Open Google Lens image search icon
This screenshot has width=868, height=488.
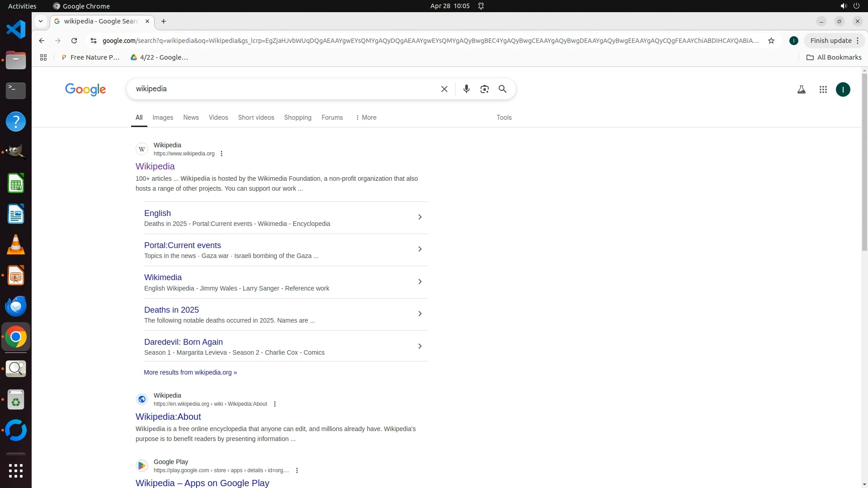484,89
